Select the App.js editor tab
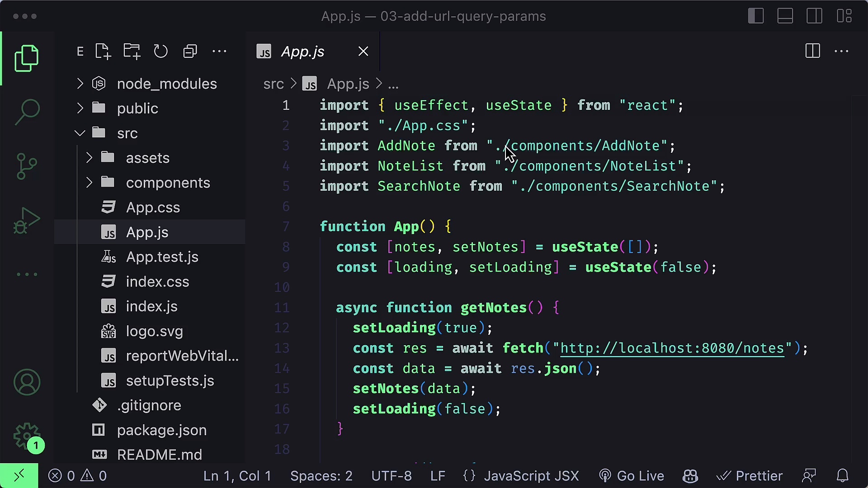 click(302, 52)
